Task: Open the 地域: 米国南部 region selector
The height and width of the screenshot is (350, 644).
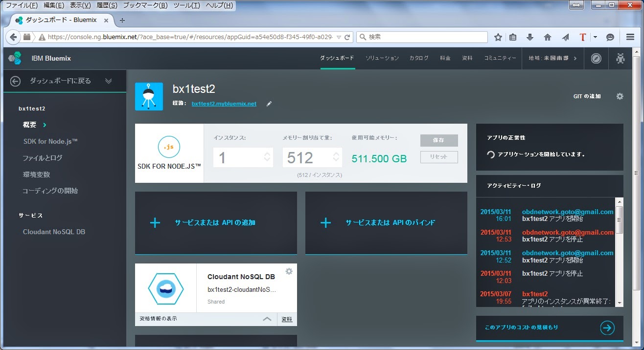Action: tap(553, 58)
